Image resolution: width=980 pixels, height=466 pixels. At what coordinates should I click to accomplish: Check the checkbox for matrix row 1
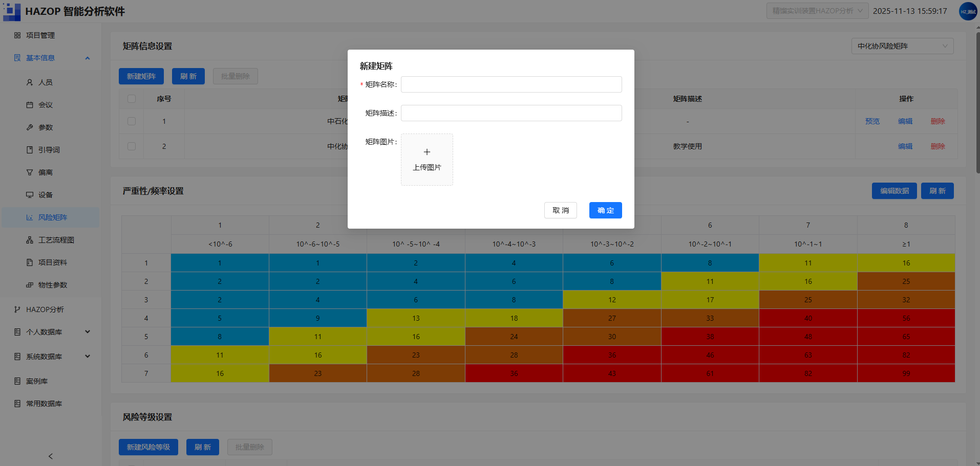(x=132, y=121)
